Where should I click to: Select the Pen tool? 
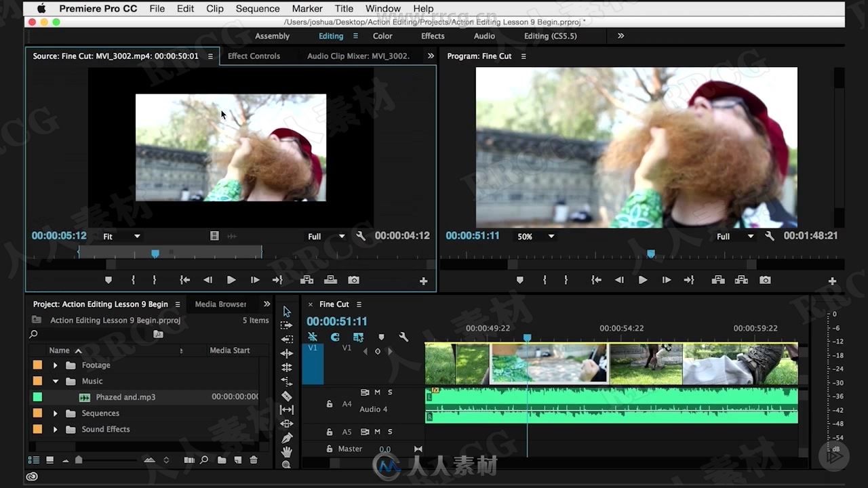[x=287, y=438]
